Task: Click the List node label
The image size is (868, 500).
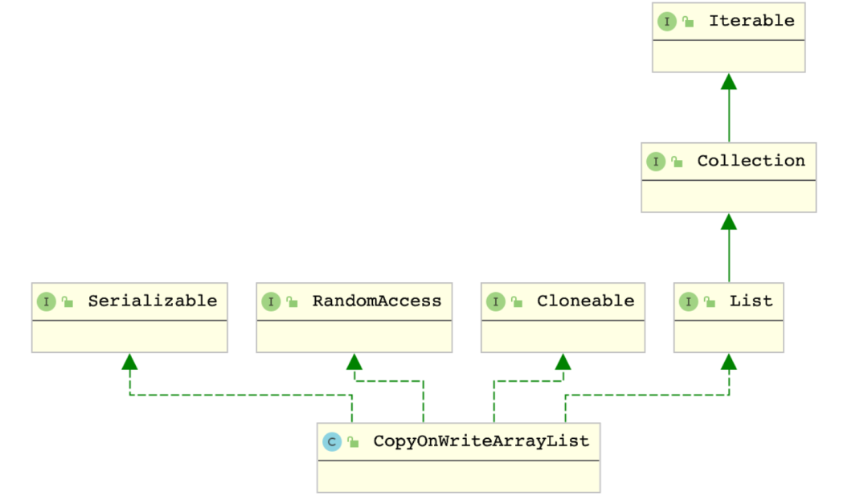Action: (751, 301)
